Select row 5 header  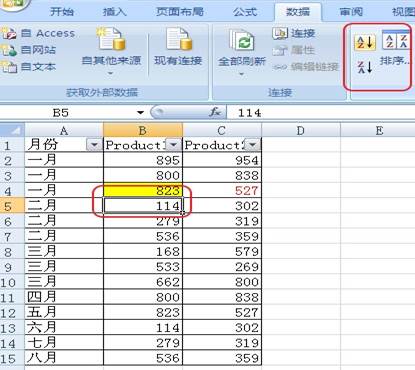12,206
